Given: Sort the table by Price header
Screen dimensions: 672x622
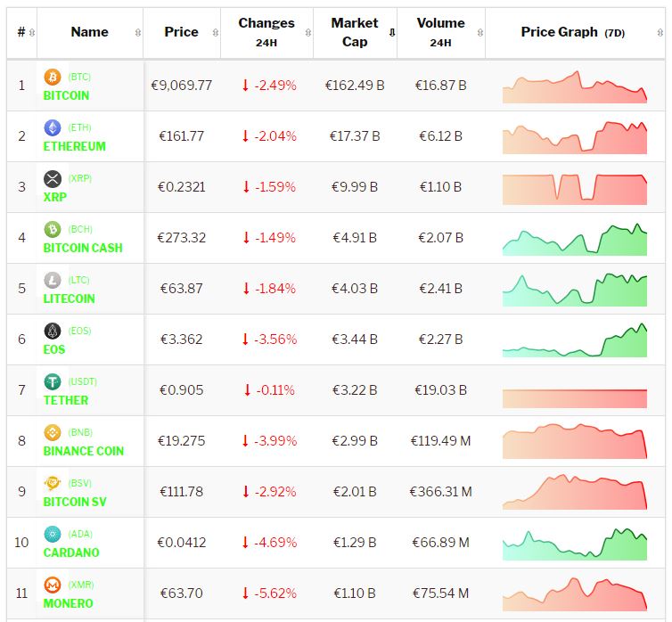Looking at the screenshot, I should pos(181,32).
